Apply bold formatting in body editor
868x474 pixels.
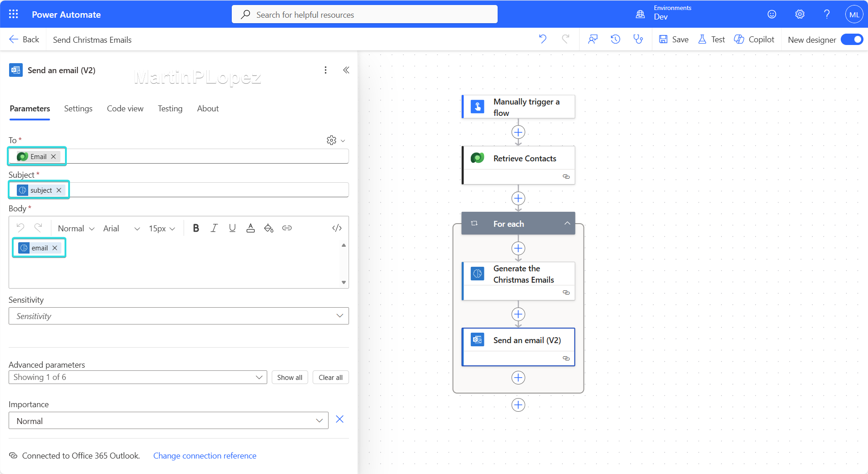pyautogui.click(x=196, y=228)
